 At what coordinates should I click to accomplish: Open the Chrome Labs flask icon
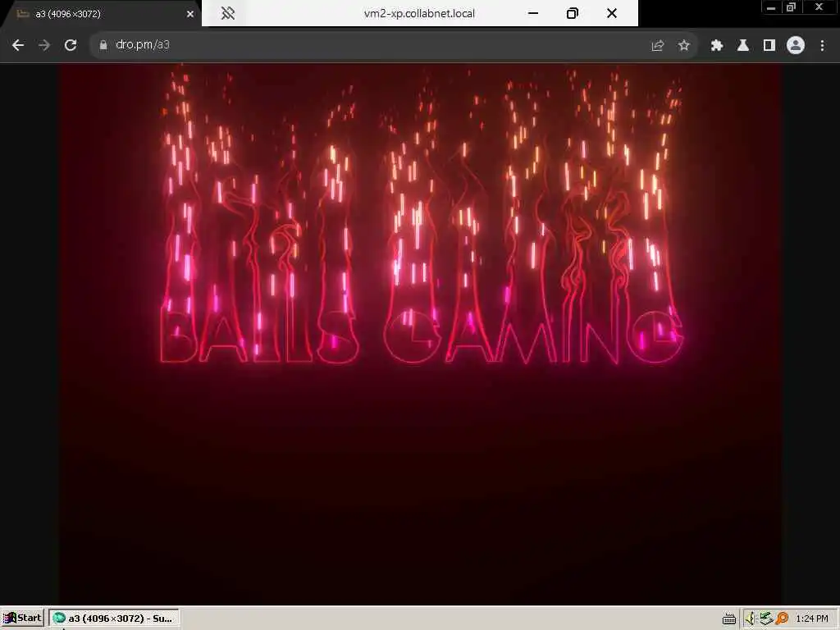coord(743,46)
